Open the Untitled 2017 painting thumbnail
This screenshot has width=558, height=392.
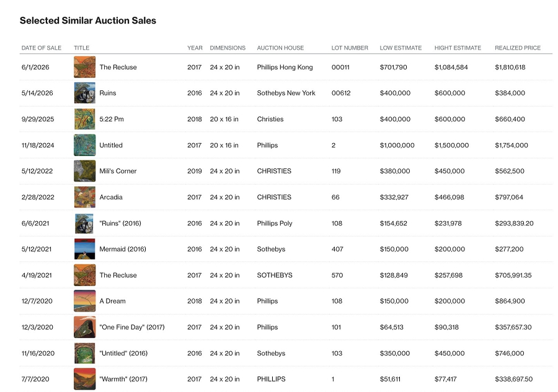point(85,145)
